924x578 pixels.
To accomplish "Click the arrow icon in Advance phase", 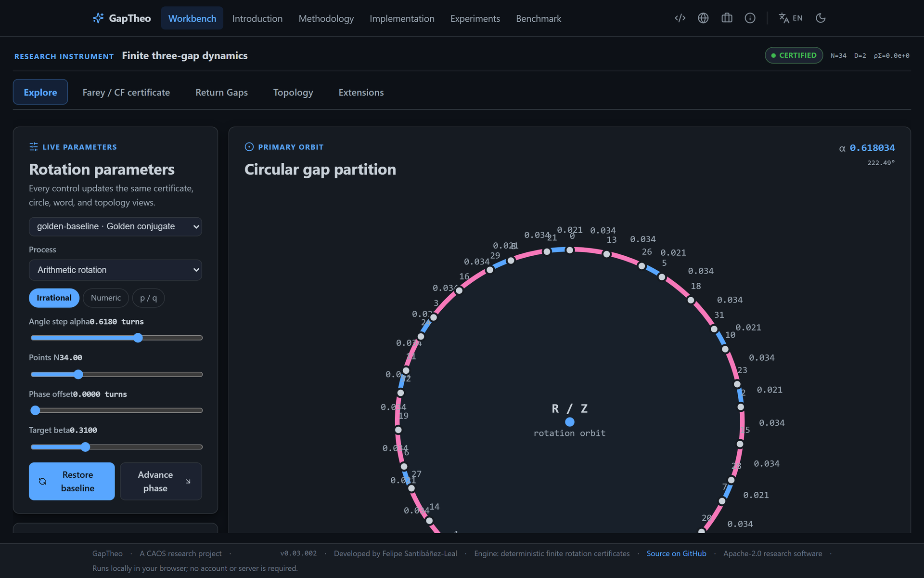I will point(188,482).
